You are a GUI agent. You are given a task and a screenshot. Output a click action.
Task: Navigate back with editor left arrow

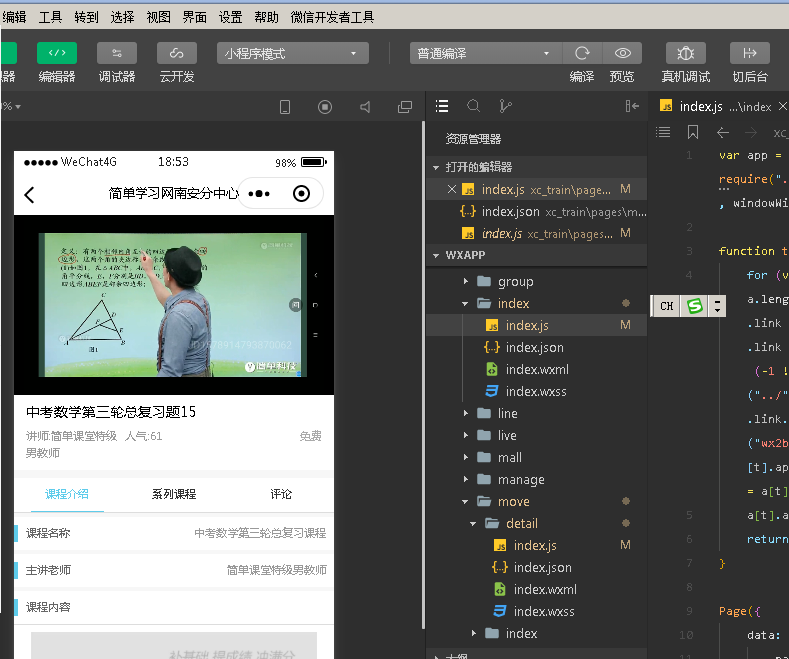(723, 133)
